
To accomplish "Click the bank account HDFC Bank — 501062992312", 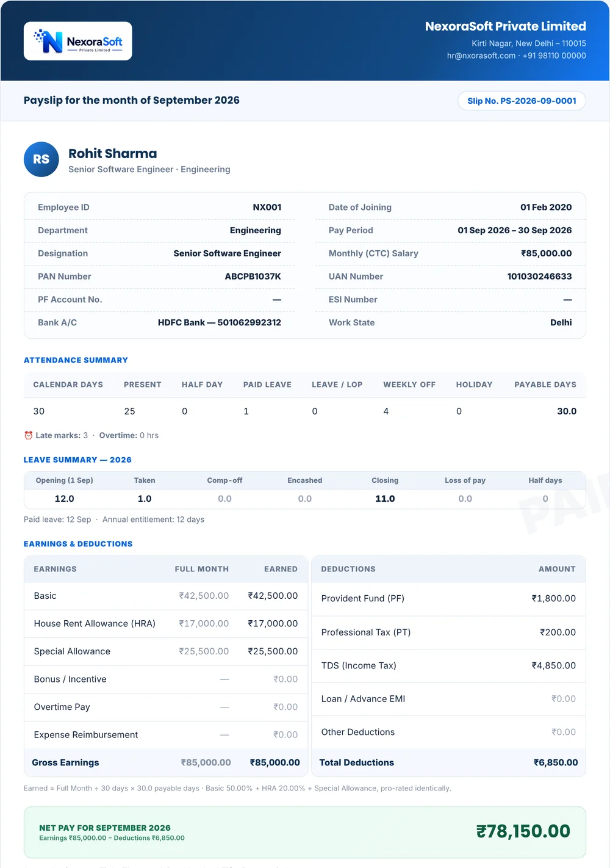I will point(220,322).
